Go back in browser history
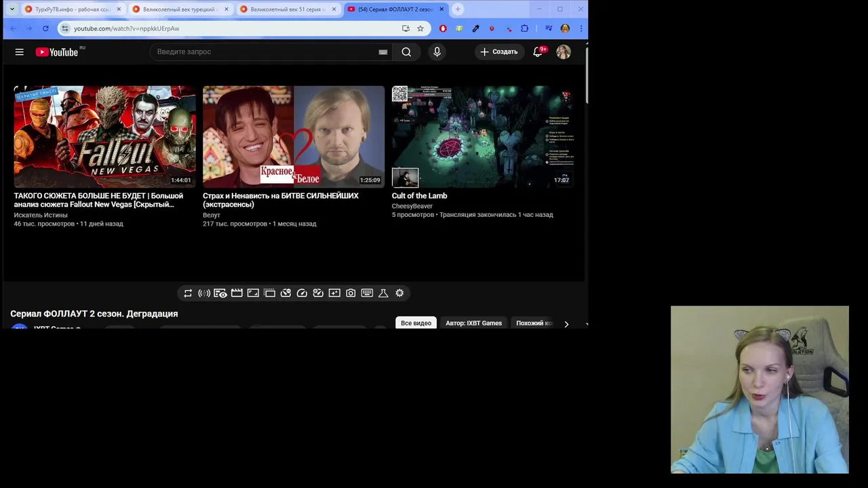Viewport: 868px width, 488px height. [x=13, y=28]
